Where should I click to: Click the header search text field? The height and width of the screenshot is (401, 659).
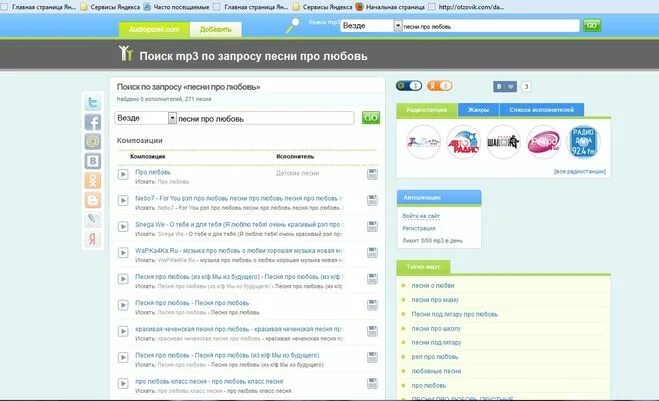point(490,26)
